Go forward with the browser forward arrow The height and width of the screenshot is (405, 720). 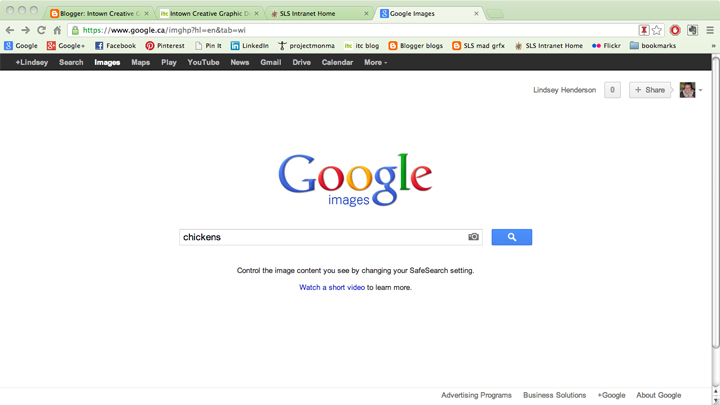point(25,30)
